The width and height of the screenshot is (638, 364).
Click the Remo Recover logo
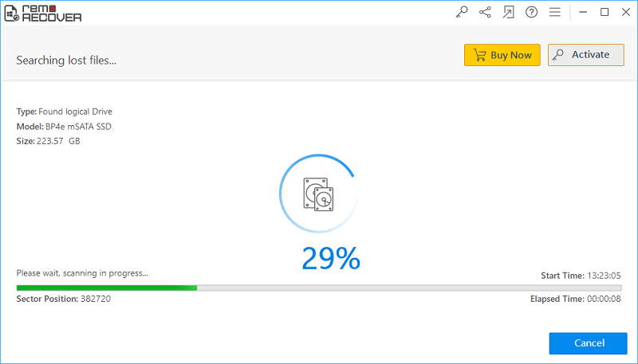click(43, 12)
